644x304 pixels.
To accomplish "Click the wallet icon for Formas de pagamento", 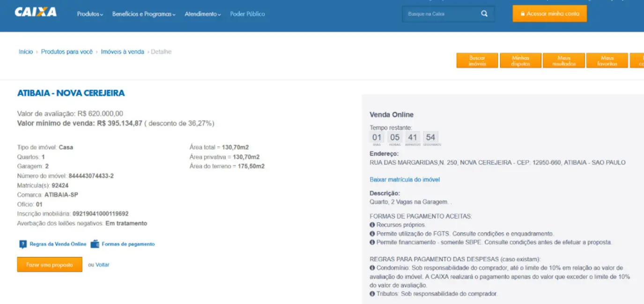I will pyautogui.click(x=95, y=244).
